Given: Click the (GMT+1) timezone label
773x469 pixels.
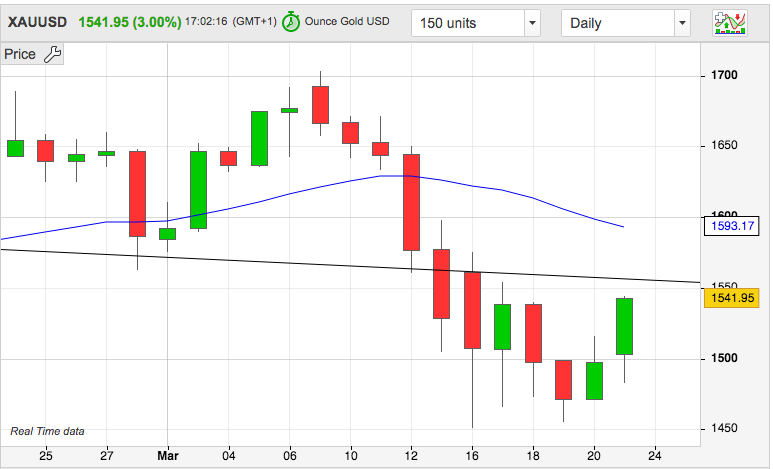Looking at the screenshot, I should pos(254,22).
